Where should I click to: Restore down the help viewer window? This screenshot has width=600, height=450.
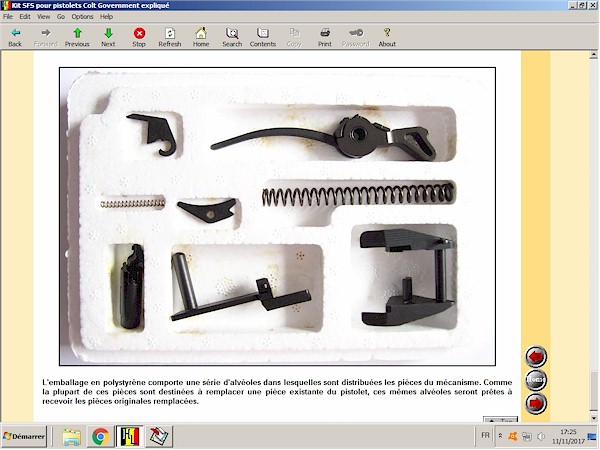pos(582,5)
